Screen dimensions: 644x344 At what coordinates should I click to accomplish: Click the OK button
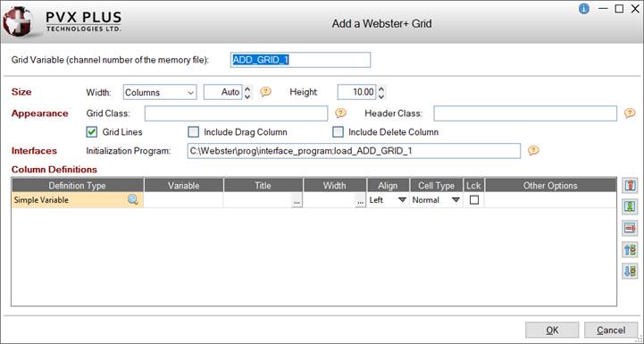click(552, 330)
